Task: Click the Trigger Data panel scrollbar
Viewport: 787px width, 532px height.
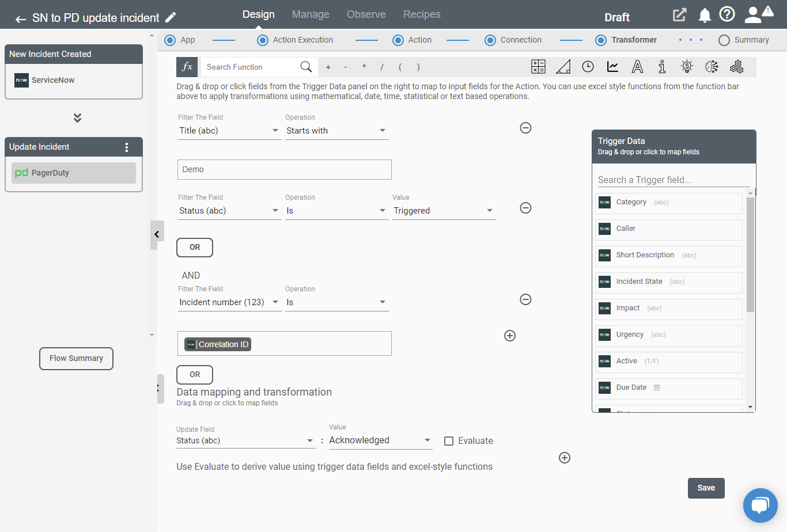Action: coord(750,254)
